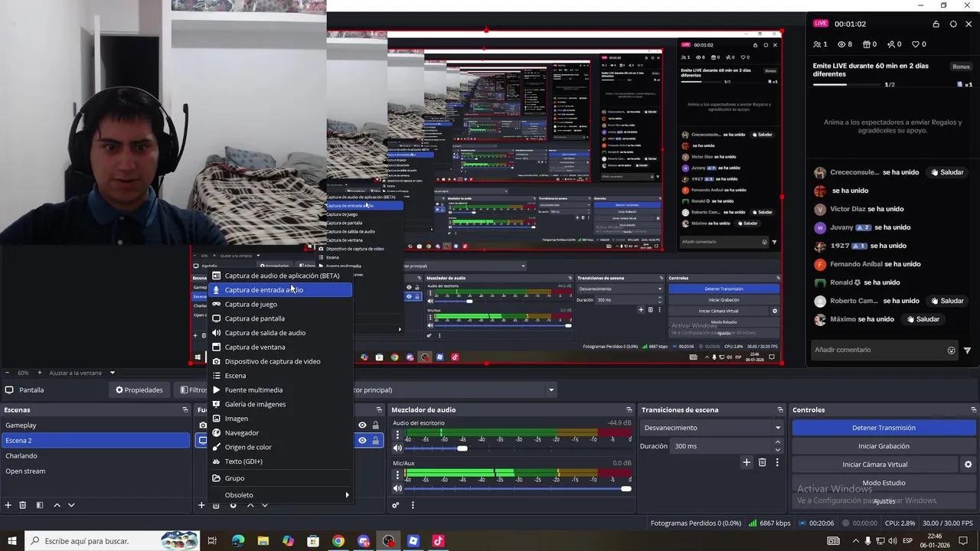Select the Gameplay scene
980x551 pixels.
[95, 425]
